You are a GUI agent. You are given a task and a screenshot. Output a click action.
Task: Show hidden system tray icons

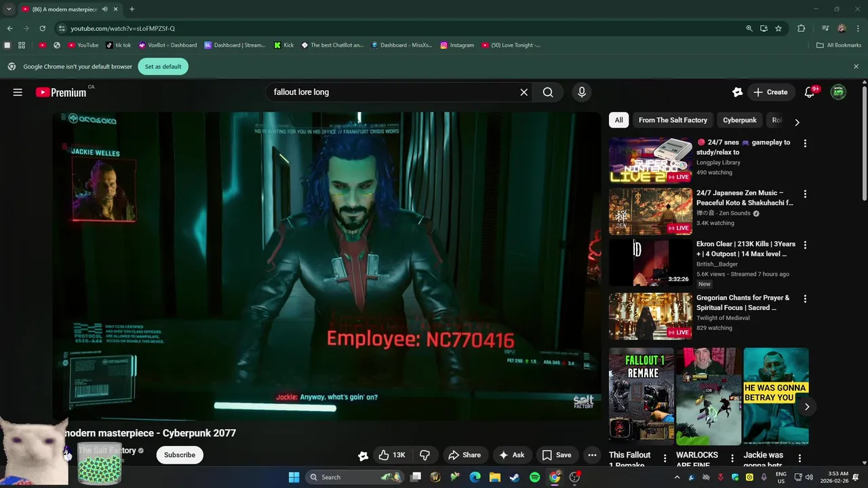pos(677,477)
